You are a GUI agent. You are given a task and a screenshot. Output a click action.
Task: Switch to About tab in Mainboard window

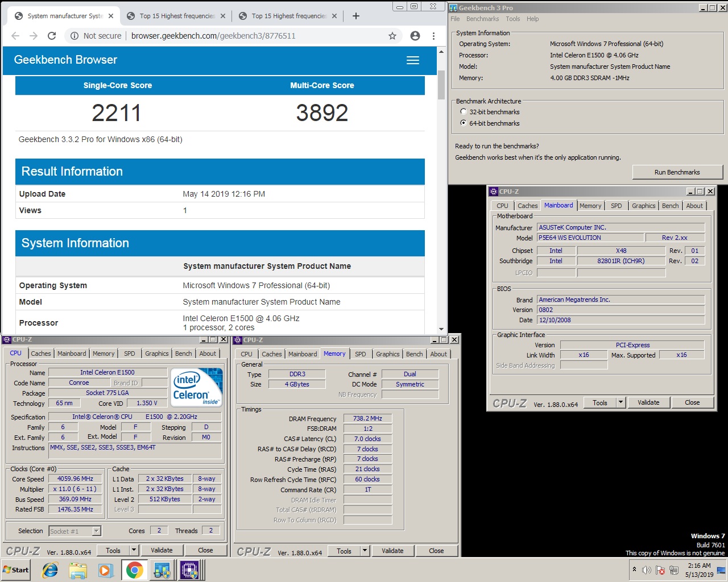694,206
